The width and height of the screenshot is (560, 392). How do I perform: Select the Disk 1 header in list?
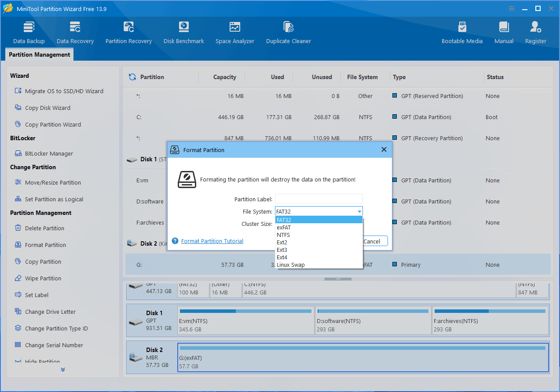[146, 159]
